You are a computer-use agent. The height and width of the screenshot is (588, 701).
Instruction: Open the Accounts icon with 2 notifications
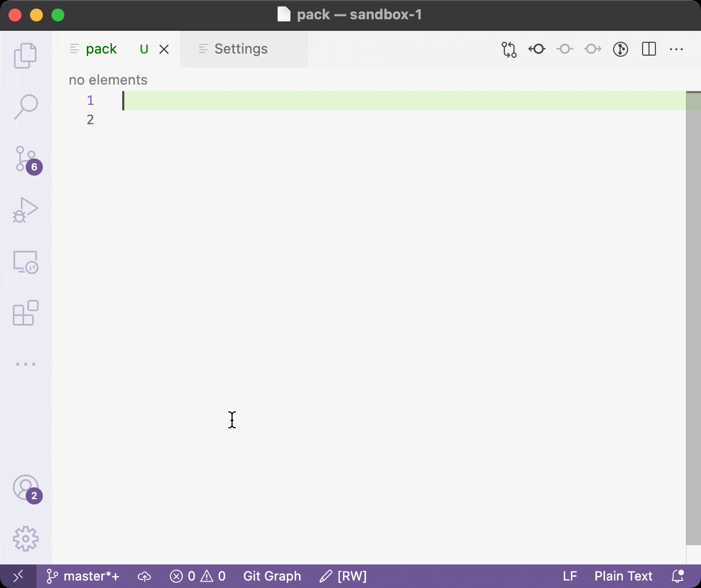coord(25,488)
